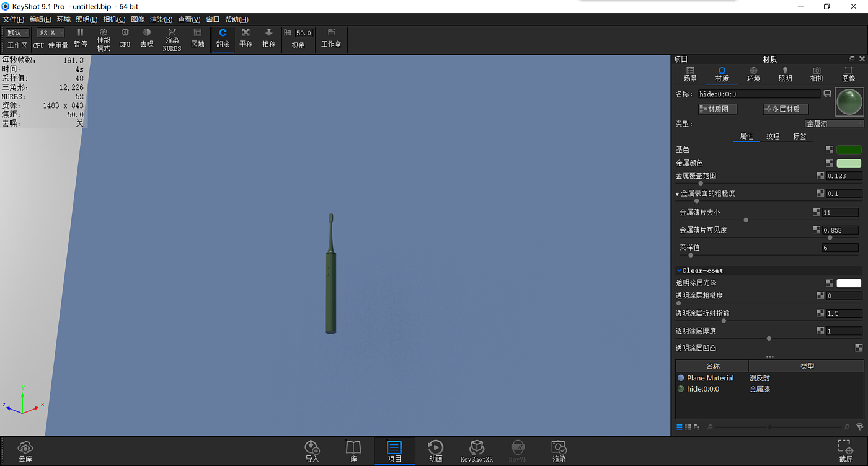868x466 pixels.
Task: Open the CPU usage 83% dropdown
Action: click(51, 33)
